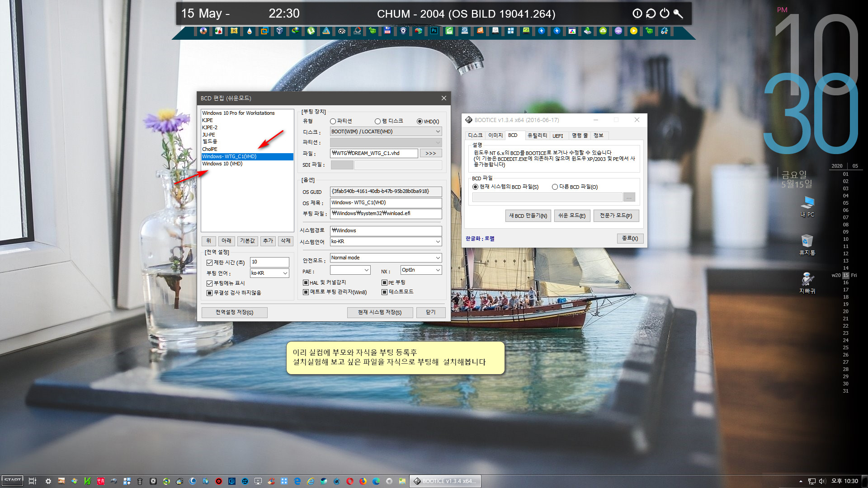Click the white cube icon in dock

coord(280,31)
